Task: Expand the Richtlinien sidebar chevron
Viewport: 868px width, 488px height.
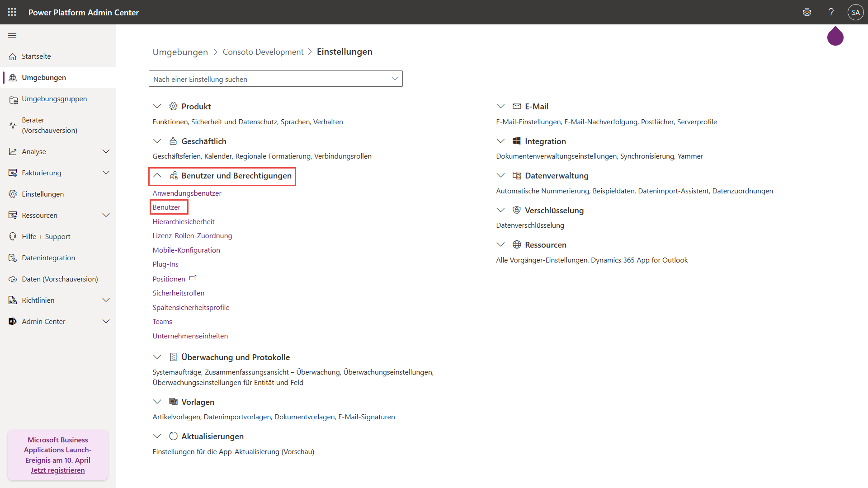Action: point(106,300)
